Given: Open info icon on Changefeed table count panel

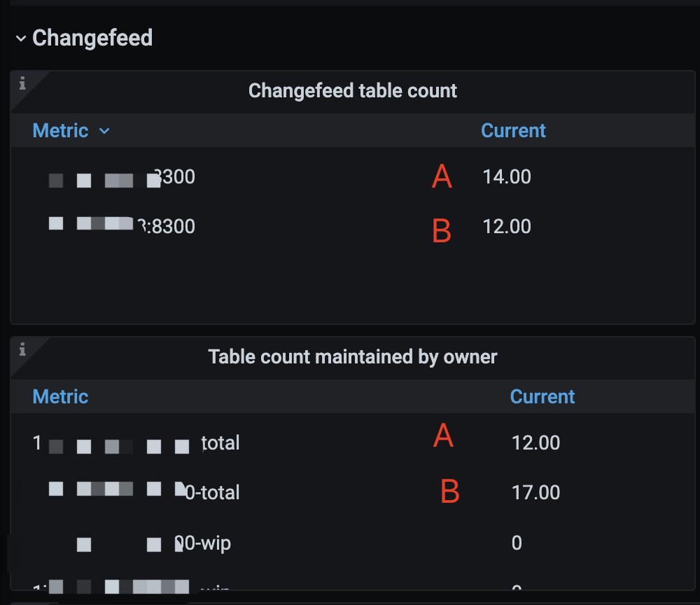Looking at the screenshot, I should (22, 84).
